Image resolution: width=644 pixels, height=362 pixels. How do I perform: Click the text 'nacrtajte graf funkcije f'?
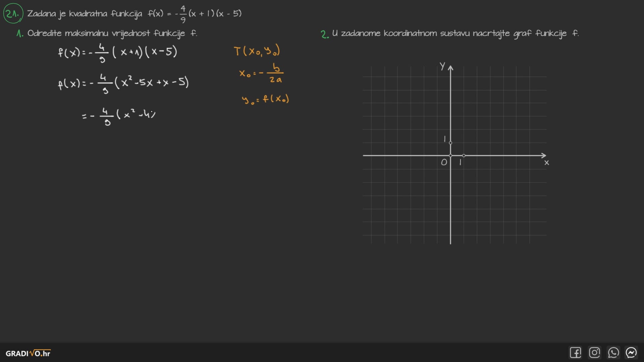(526, 34)
